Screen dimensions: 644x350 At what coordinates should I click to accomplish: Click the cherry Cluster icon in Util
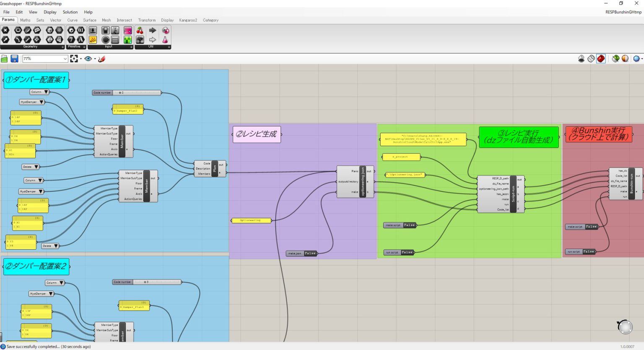(x=140, y=31)
